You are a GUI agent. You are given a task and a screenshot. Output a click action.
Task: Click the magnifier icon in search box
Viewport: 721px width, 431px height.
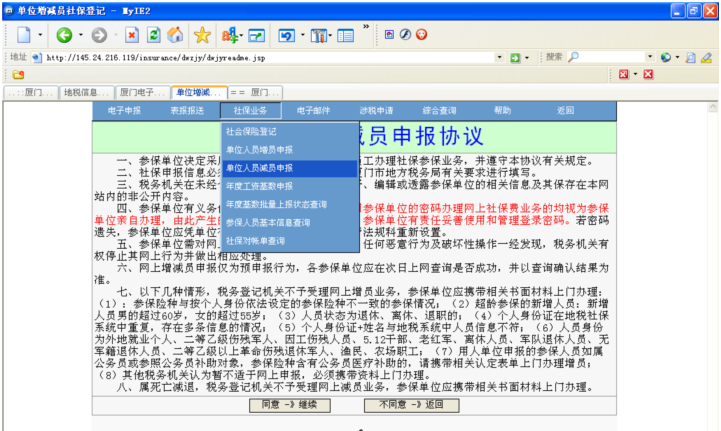573,57
